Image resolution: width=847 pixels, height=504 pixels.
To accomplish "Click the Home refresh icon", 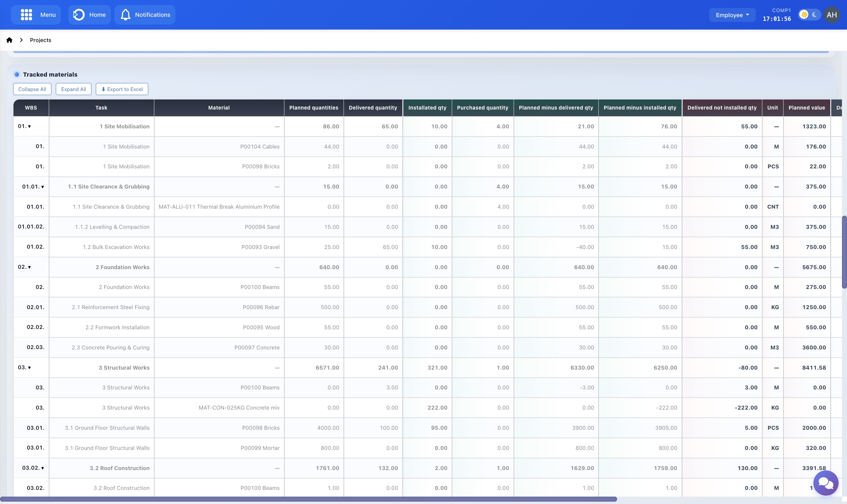I will tap(79, 14).
